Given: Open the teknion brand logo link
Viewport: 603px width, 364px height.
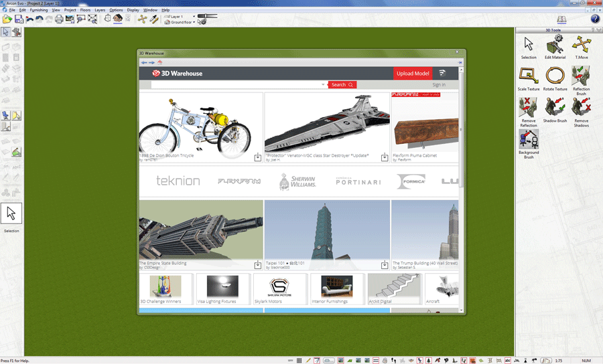Looking at the screenshot, I should coord(178,181).
